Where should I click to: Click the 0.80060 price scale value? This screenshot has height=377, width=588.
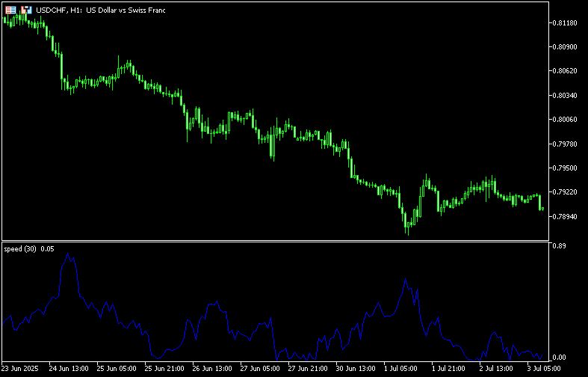[565, 120]
